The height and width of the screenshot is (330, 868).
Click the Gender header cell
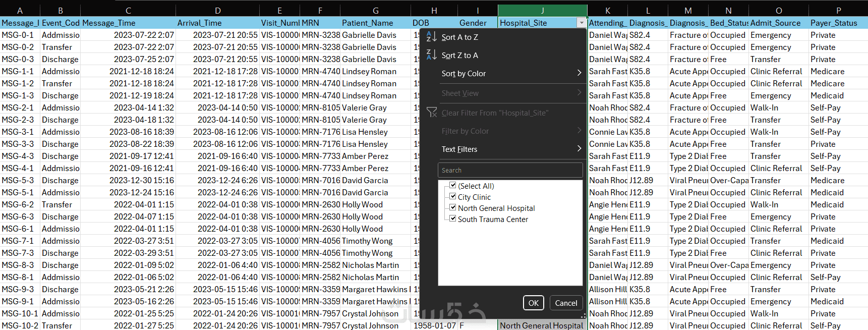[x=478, y=23]
